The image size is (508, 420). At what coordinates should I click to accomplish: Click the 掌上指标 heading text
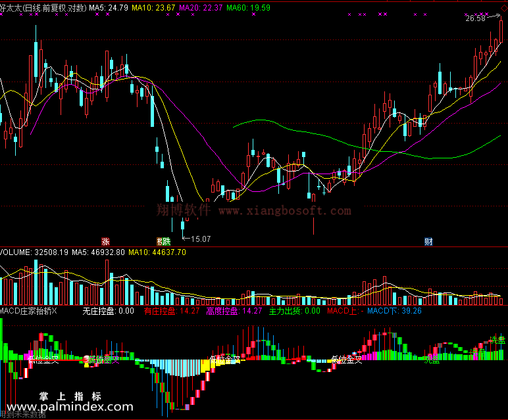point(70,396)
